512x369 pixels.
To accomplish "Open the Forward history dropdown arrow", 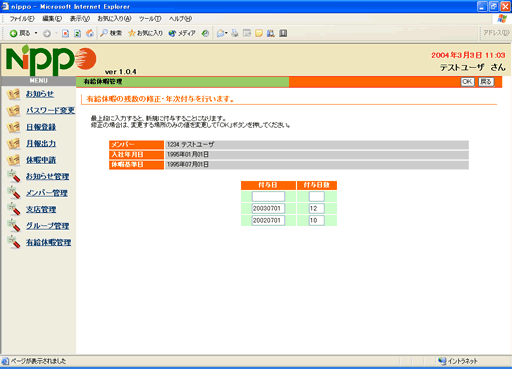I will click(56, 33).
